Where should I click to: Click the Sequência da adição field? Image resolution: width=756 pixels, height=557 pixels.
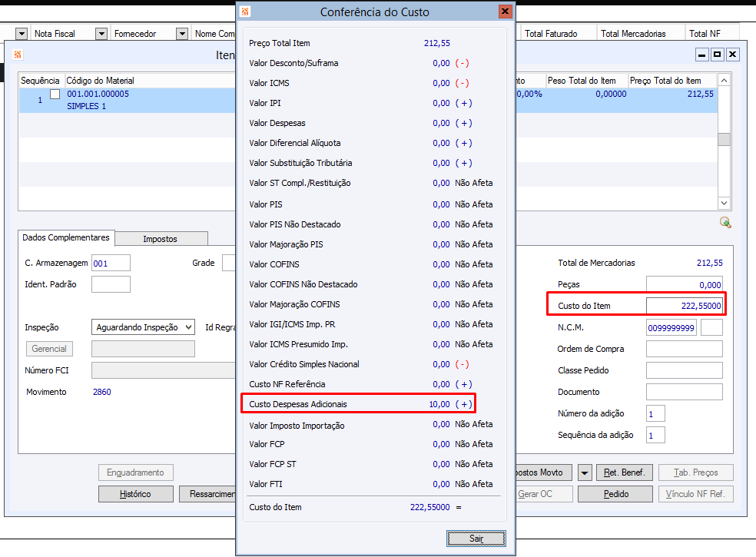click(655, 435)
